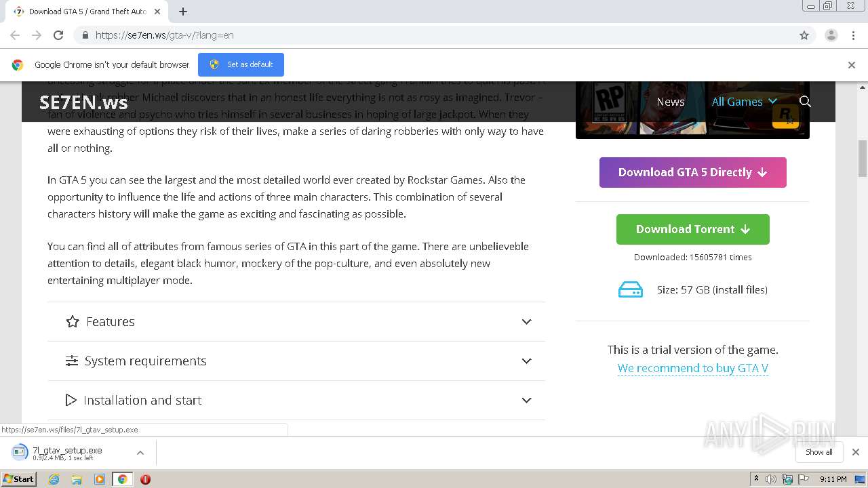Open Internet Explorer from taskbar
This screenshot has width=868, height=488.
click(54, 479)
